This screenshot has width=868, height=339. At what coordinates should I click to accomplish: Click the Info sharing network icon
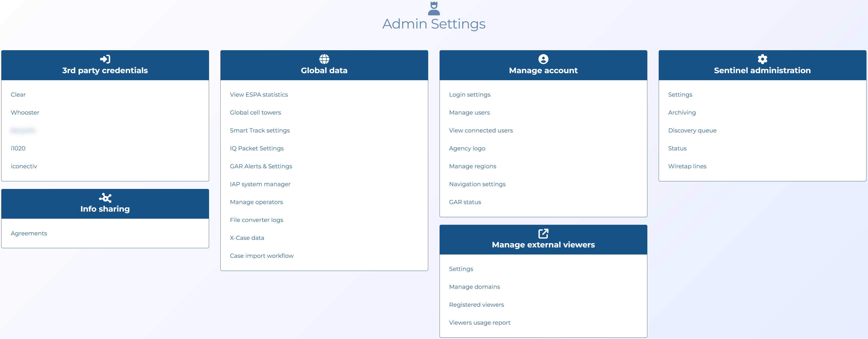[x=105, y=198]
